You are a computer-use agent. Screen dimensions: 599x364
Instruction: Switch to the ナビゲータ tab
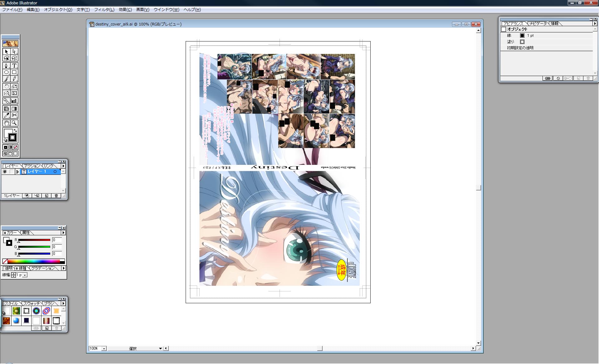538,24
